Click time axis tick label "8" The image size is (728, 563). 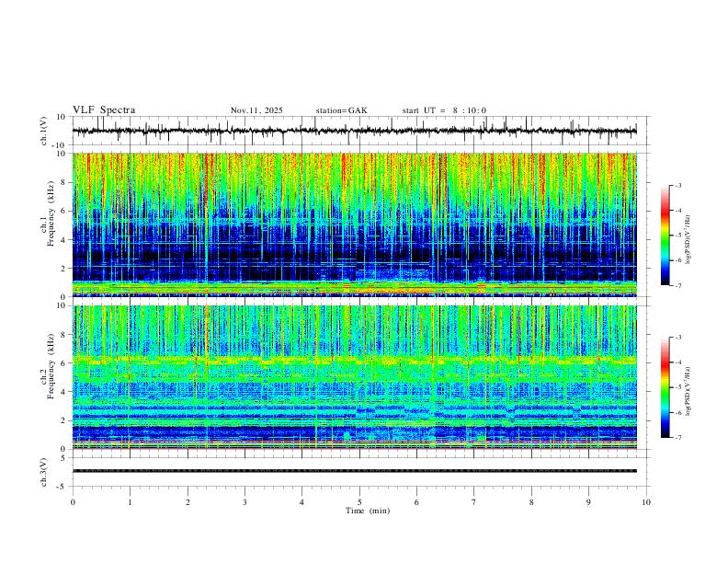pyautogui.click(x=531, y=502)
